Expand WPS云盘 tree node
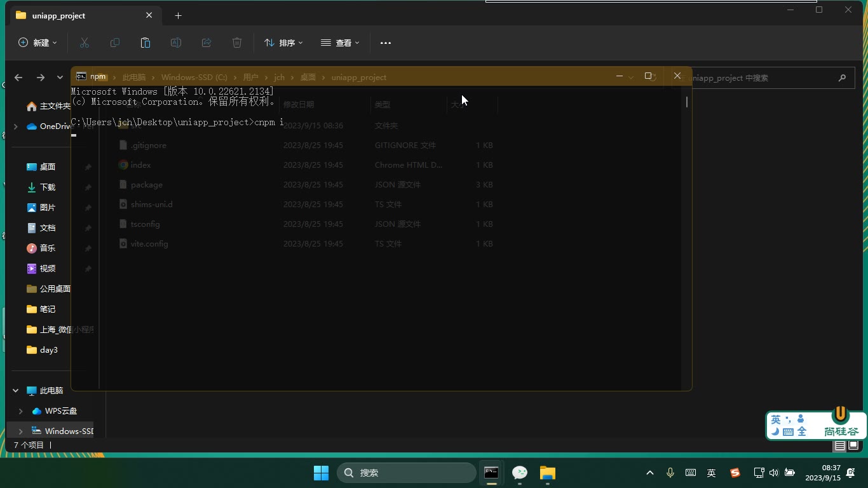Screen dimensions: 868x488 [21, 411]
